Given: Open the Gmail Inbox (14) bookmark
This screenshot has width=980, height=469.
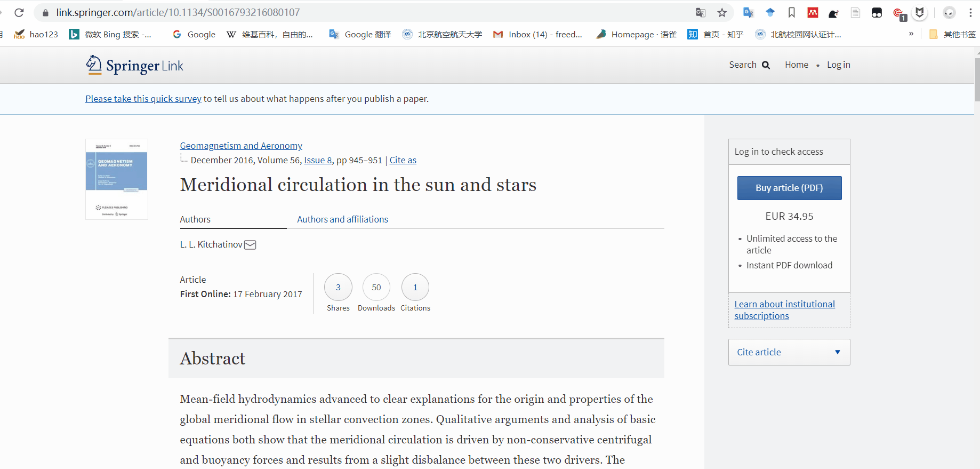Looking at the screenshot, I should point(537,34).
